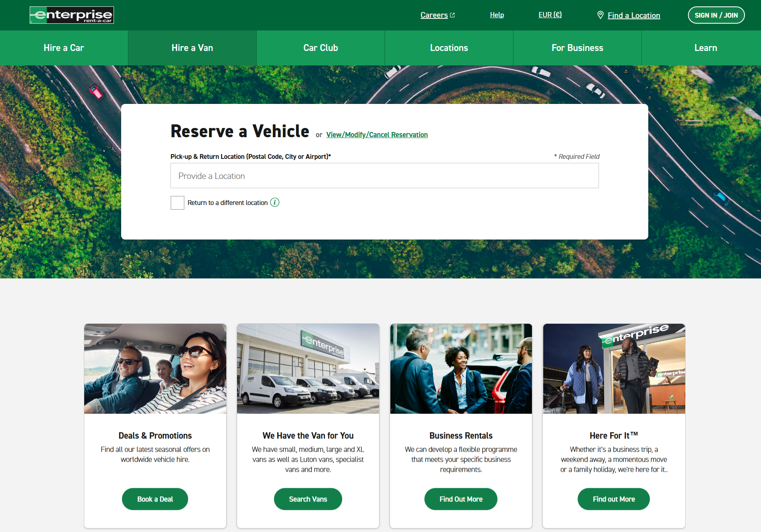Click Find Out More under Business Rentals

461,499
